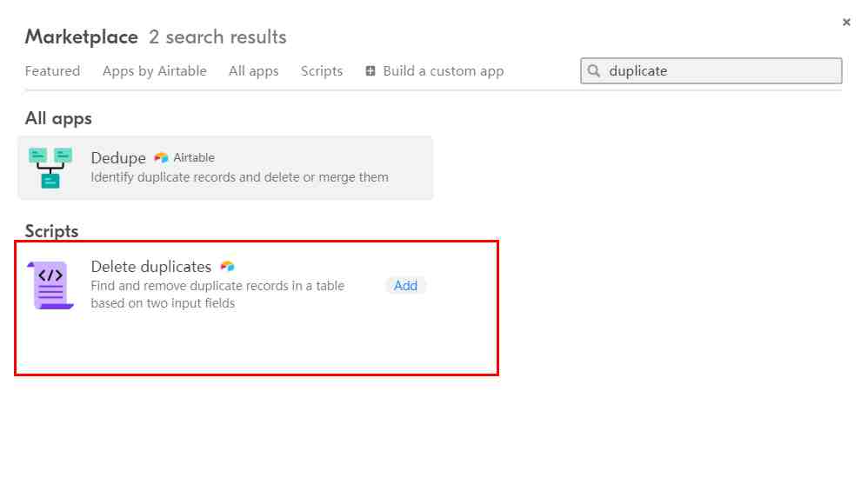Click the Airtable logo beside Delete duplicates

click(x=228, y=267)
